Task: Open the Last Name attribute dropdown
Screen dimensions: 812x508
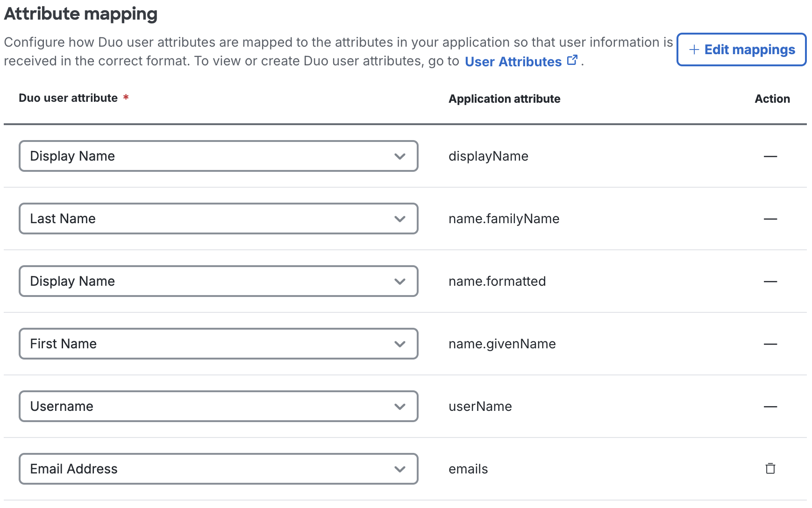Action: click(x=400, y=219)
